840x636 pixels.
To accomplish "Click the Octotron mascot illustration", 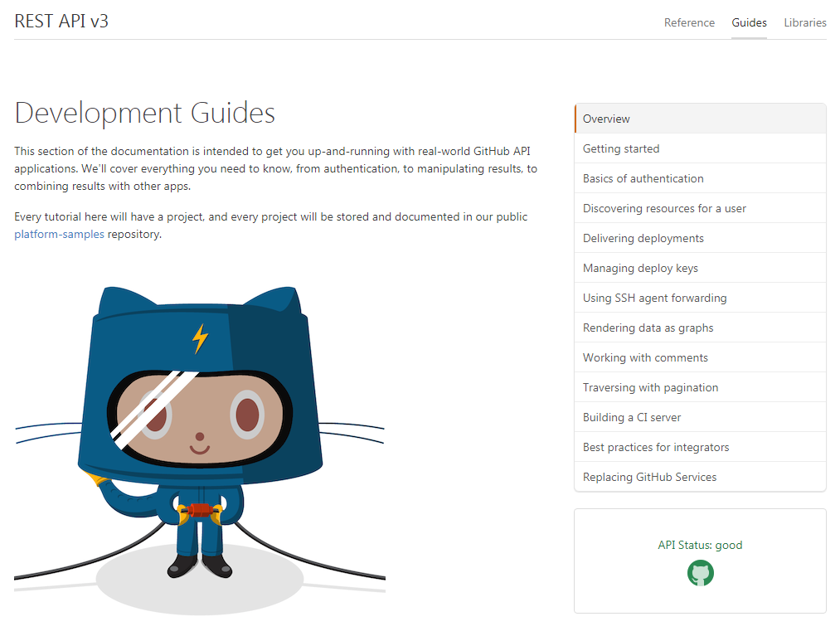I will [x=199, y=431].
